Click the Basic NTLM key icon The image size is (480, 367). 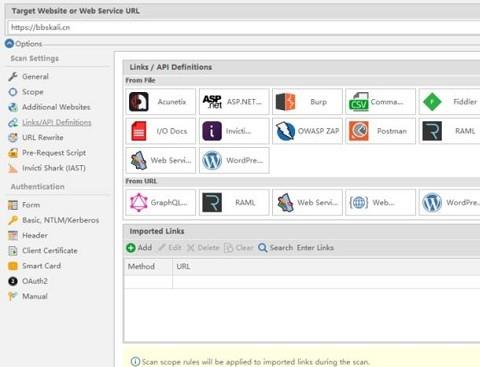coord(13,220)
